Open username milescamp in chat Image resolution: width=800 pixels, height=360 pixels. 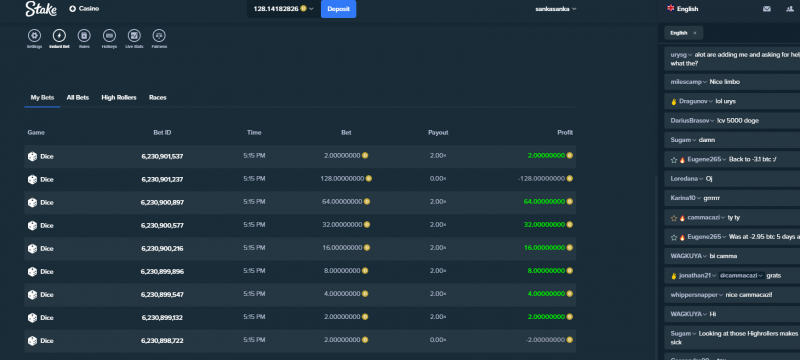[686, 82]
